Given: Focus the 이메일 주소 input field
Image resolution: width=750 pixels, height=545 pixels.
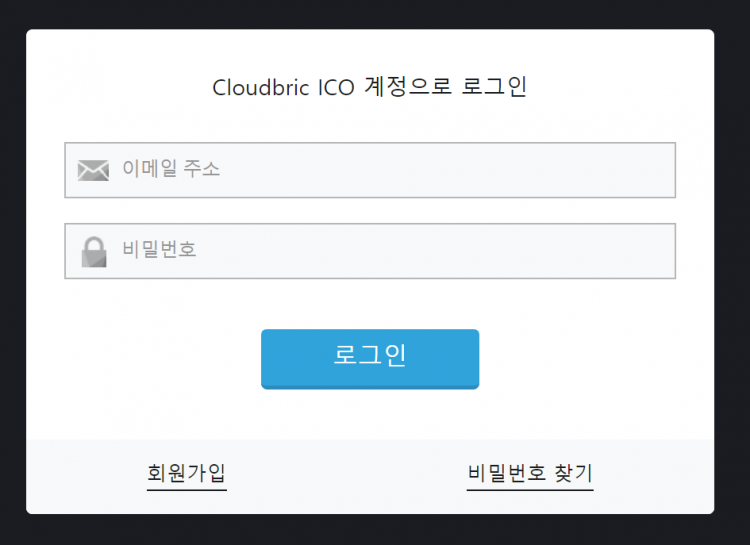Looking at the screenshot, I should coord(370,170).
